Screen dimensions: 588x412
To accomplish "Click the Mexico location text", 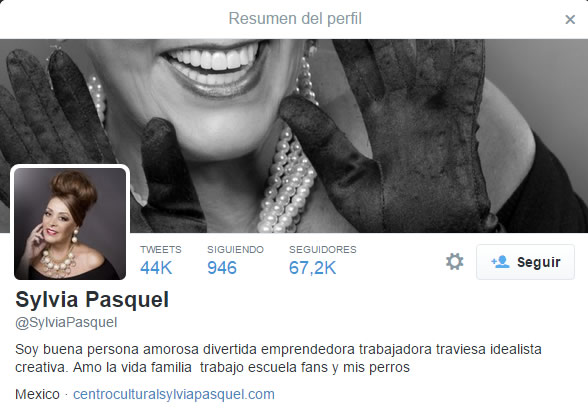I will click(x=37, y=394).
